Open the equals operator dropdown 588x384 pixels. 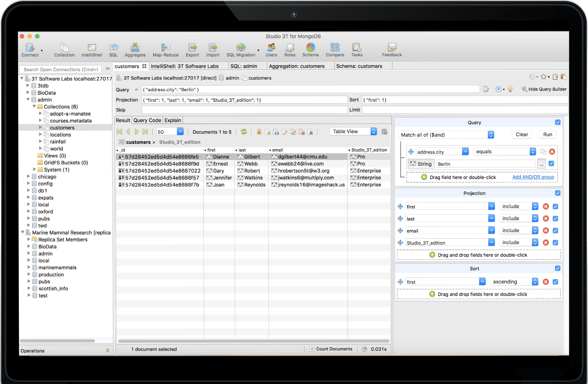click(x=505, y=152)
